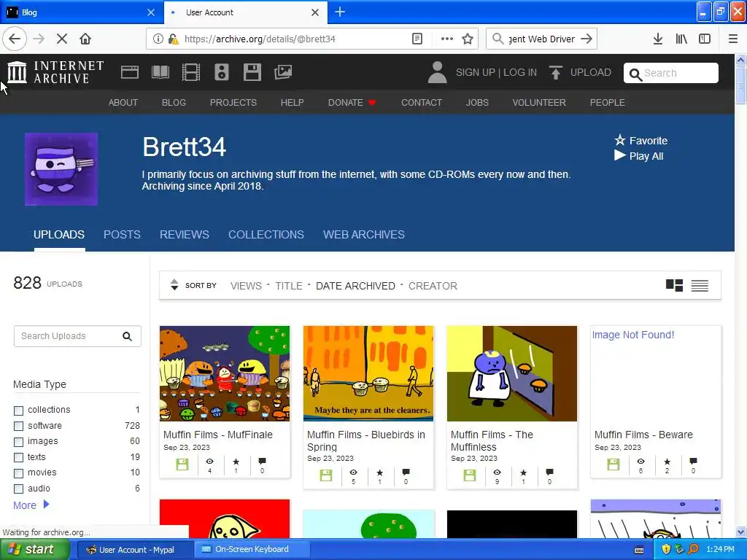Open Donate link

point(352,102)
